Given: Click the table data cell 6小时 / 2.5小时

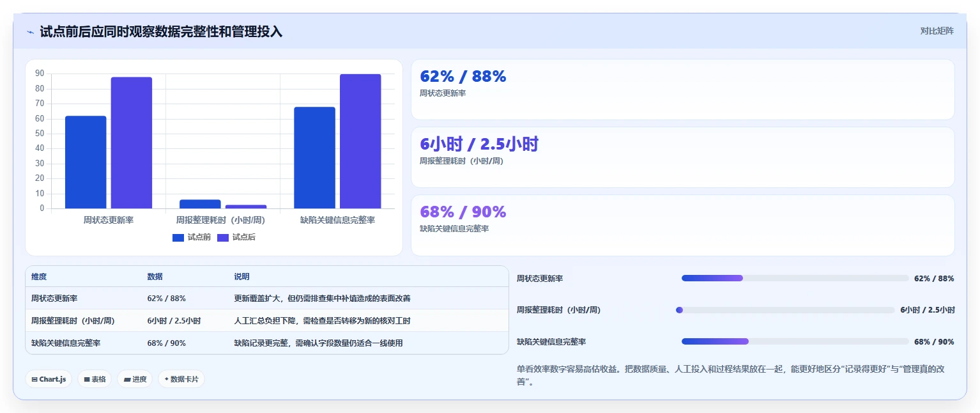Looking at the screenshot, I should tap(174, 321).
